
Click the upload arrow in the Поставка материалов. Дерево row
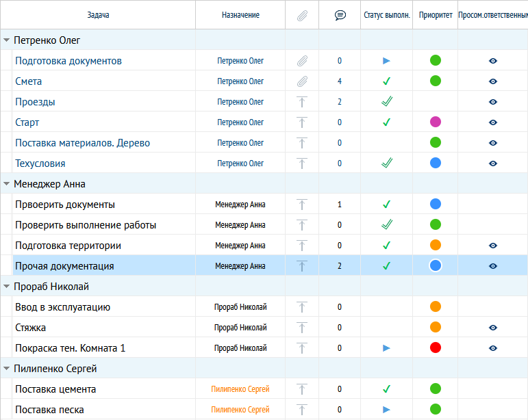coord(302,143)
